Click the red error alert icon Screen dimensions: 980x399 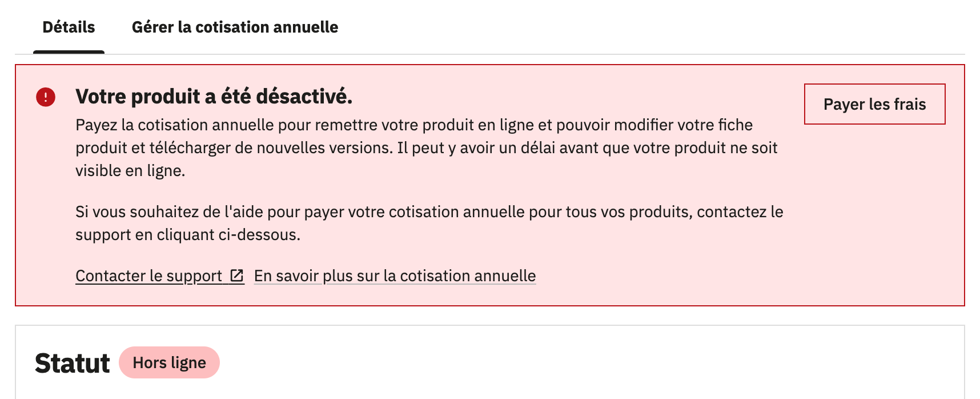(x=46, y=97)
